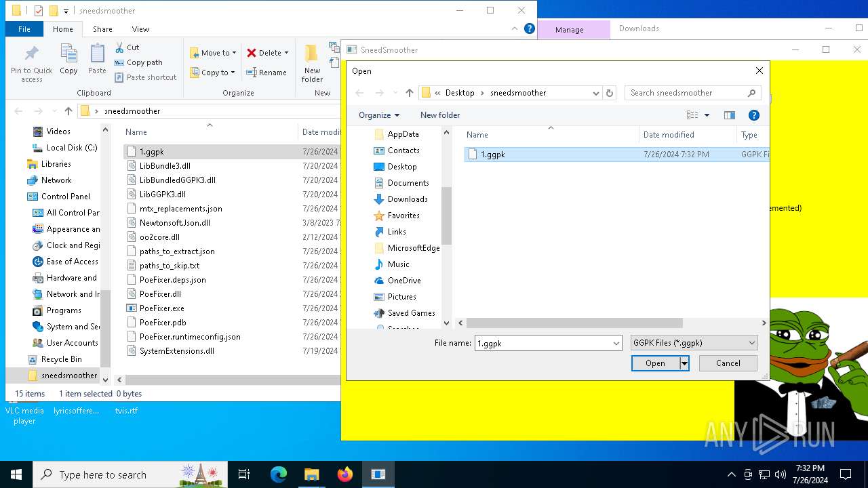Select paths_to_extract.json in Explorer
Screen dimensions: 868x488
pyautogui.click(x=177, y=251)
